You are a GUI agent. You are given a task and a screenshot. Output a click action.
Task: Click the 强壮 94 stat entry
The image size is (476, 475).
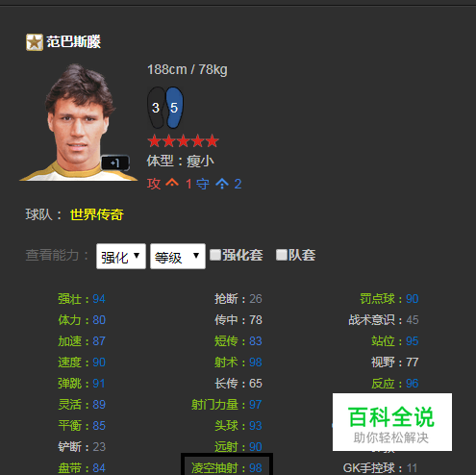click(82, 299)
